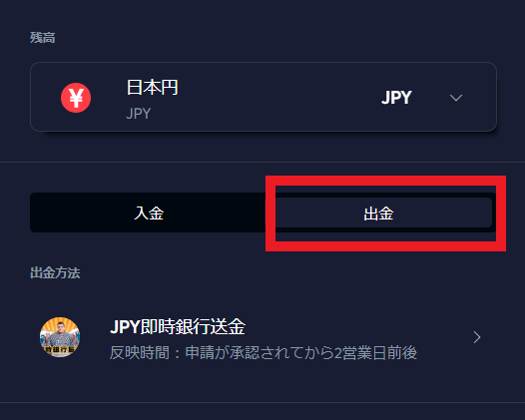The width and height of the screenshot is (525, 420).
Task: Open the 日本円 balance selector card
Action: click(263, 97)
